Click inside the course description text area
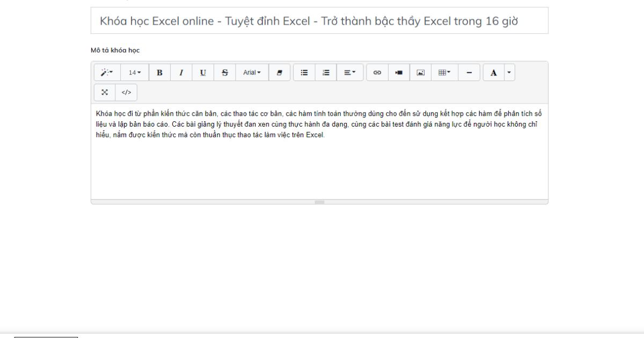This screenshot has width=644, height=338. pos(319,151)
